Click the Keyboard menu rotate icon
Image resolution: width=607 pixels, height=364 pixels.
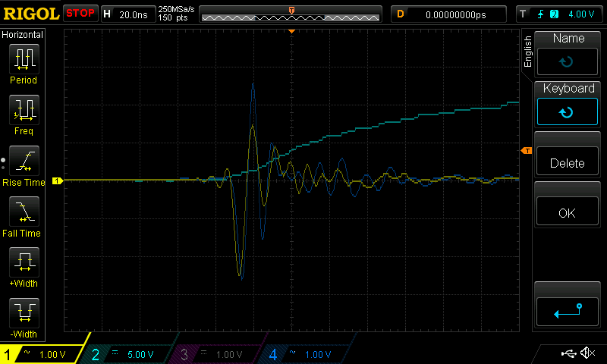pos(567,112)
